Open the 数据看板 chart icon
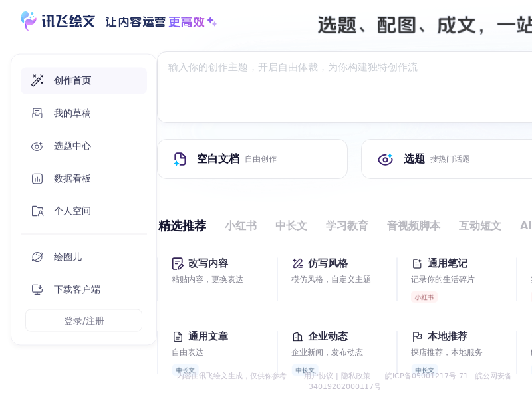This screenshot has height=399, width=532. coord(37,178)
